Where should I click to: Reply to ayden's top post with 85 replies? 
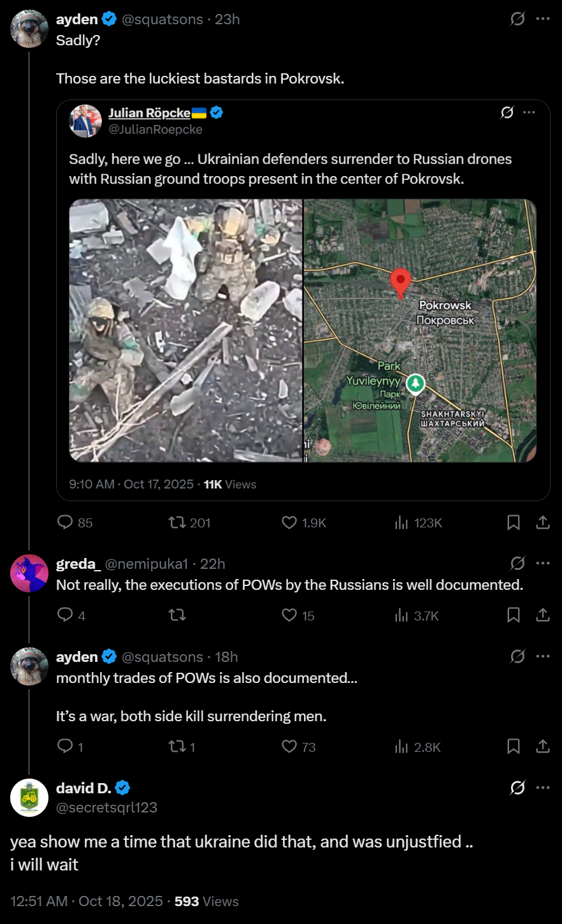(x=75, y=523)
